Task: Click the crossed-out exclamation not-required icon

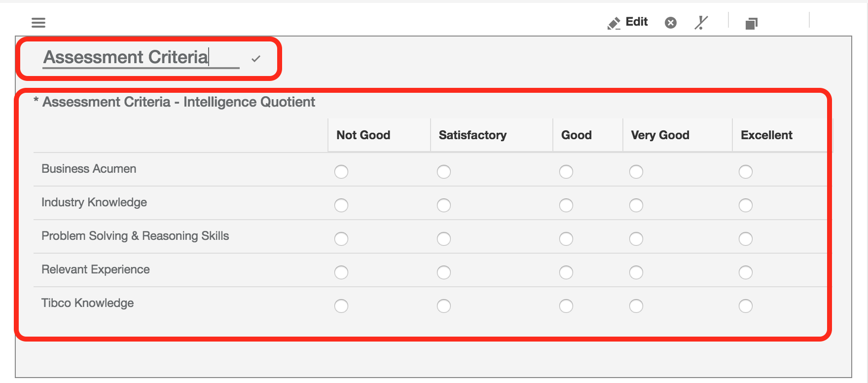Action: tap(701, 23)
